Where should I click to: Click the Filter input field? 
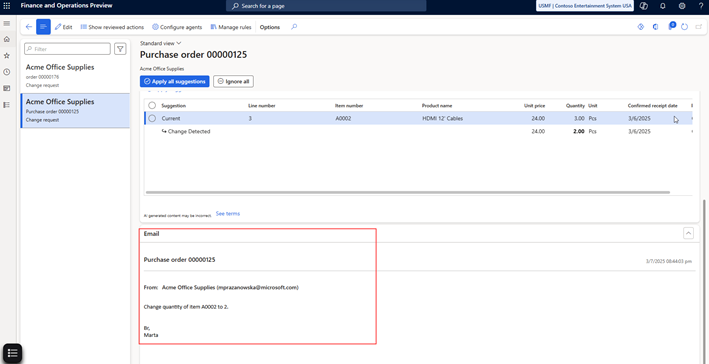pos(67,49)
